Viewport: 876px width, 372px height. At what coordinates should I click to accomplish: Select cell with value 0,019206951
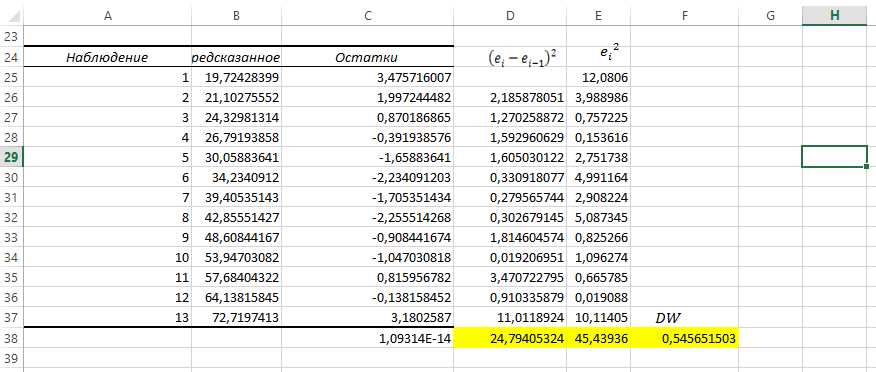510,257
